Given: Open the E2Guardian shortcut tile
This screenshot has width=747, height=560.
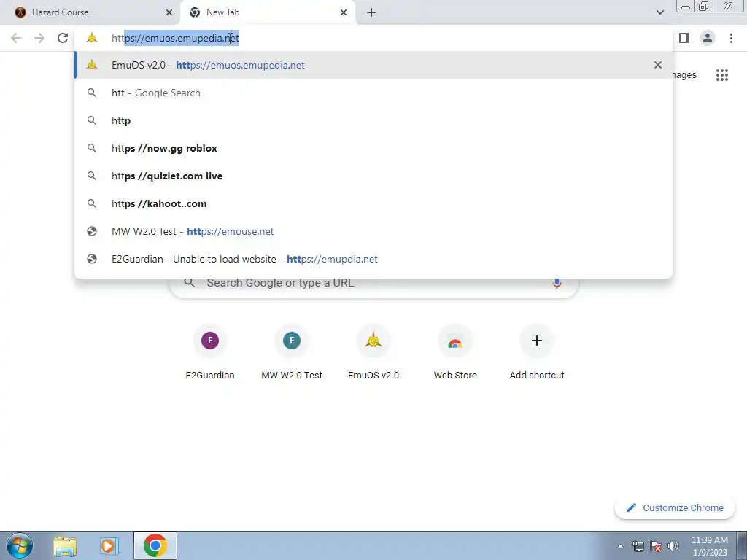Looking at the screenshot, I should 210,352.
